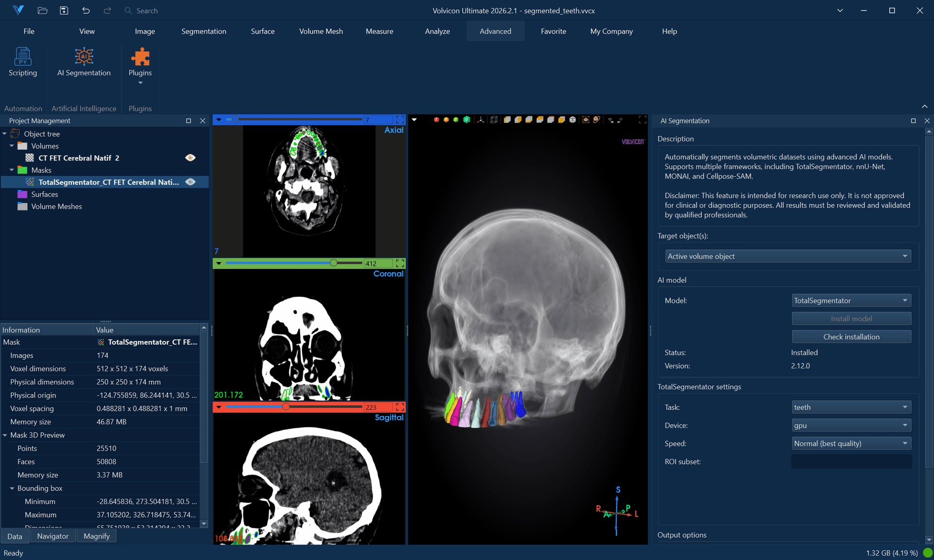Switch to the Measure ribbon tab
The width and height of the screenshot is (934, 560).
coord(379,31)
